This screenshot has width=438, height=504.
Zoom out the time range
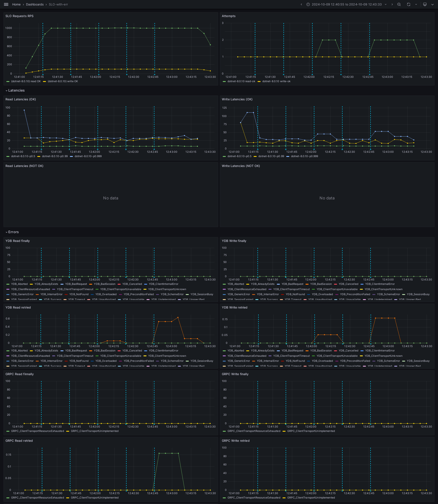(x=399, y=4)
